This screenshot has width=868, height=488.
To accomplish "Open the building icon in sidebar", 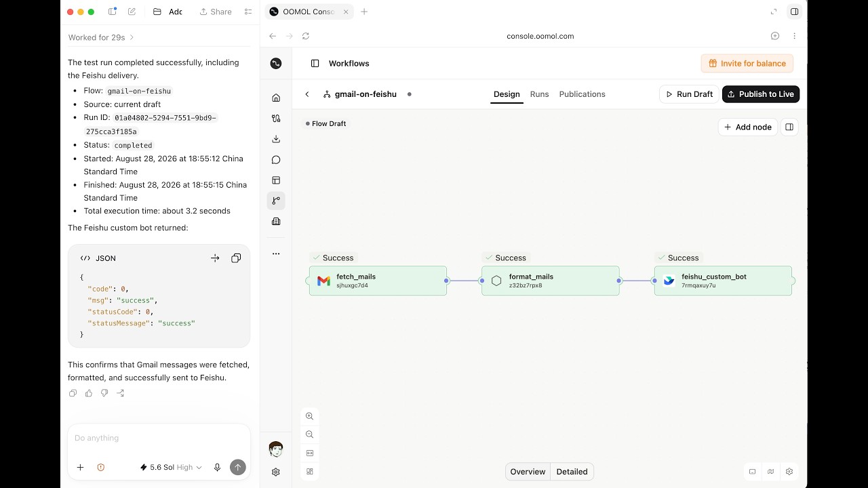I will tap(276, 222).
